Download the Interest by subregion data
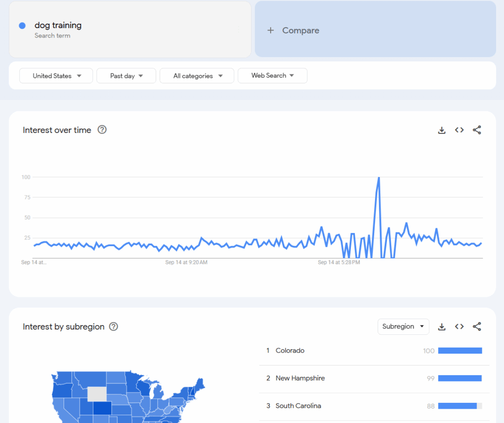 coord(441,326)
